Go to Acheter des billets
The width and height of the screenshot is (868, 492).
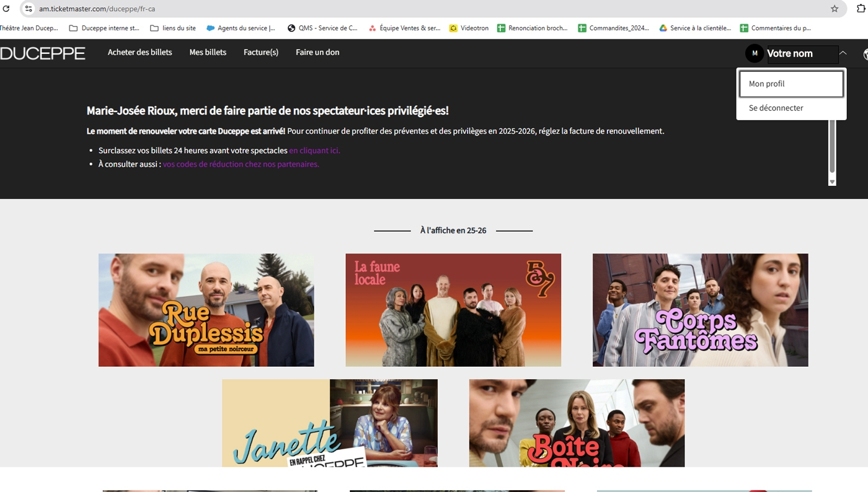(x=140, y=52)
